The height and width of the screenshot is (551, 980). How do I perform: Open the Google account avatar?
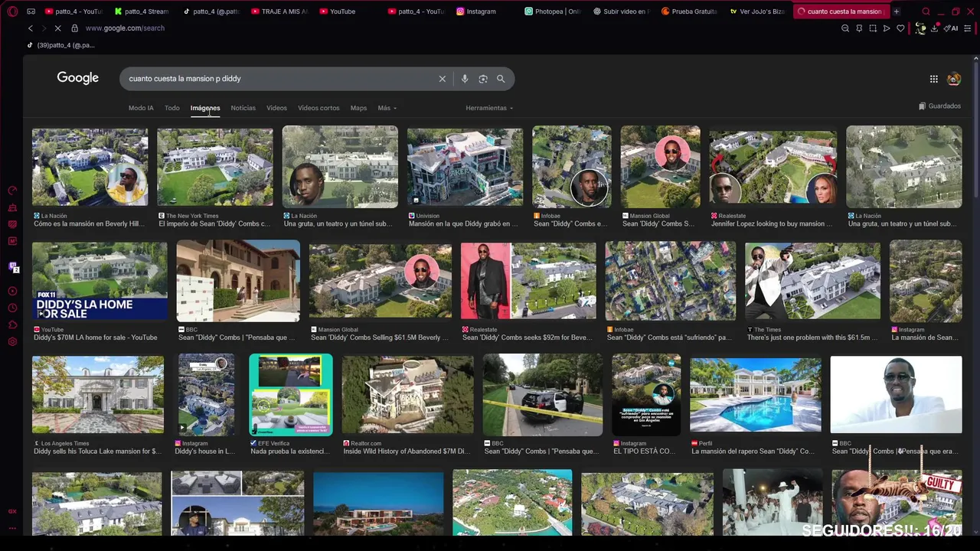point(954,79)
